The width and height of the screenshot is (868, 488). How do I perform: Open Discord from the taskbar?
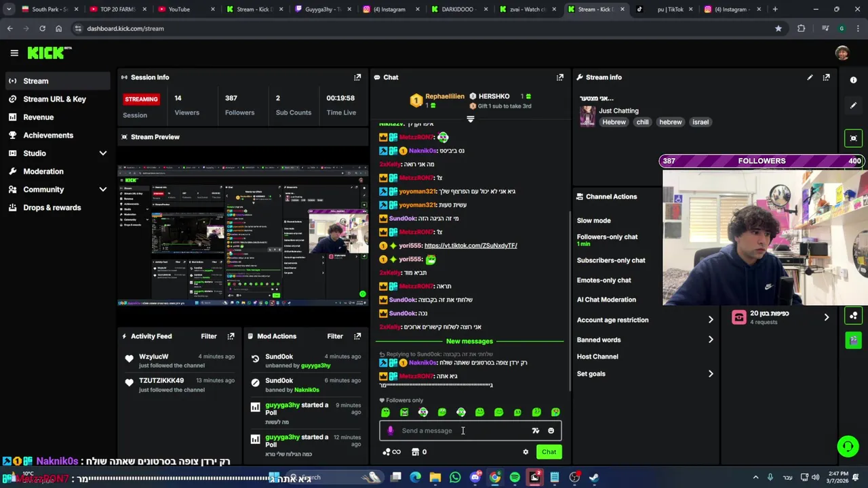pos(475,477)
